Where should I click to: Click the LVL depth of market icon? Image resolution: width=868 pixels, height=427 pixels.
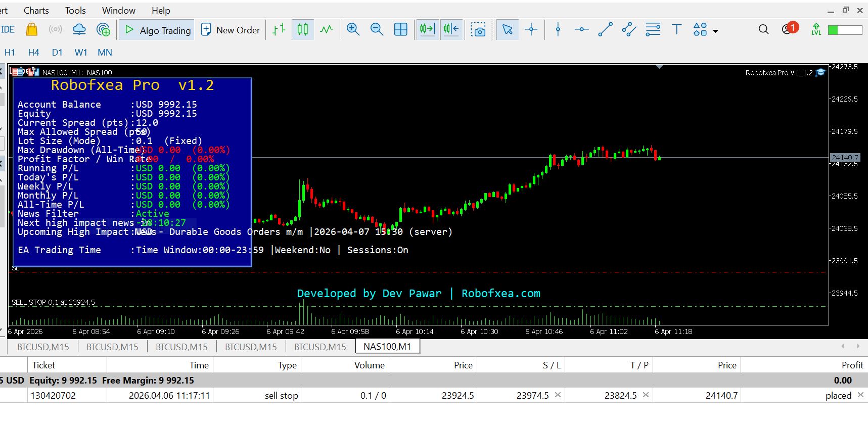coord(816,30)
